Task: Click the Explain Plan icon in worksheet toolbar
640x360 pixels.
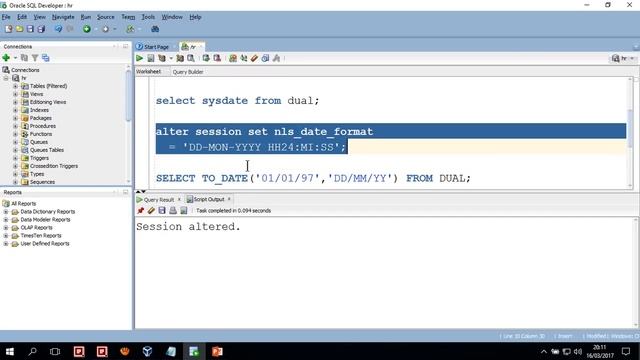Action: click(162, 58)
